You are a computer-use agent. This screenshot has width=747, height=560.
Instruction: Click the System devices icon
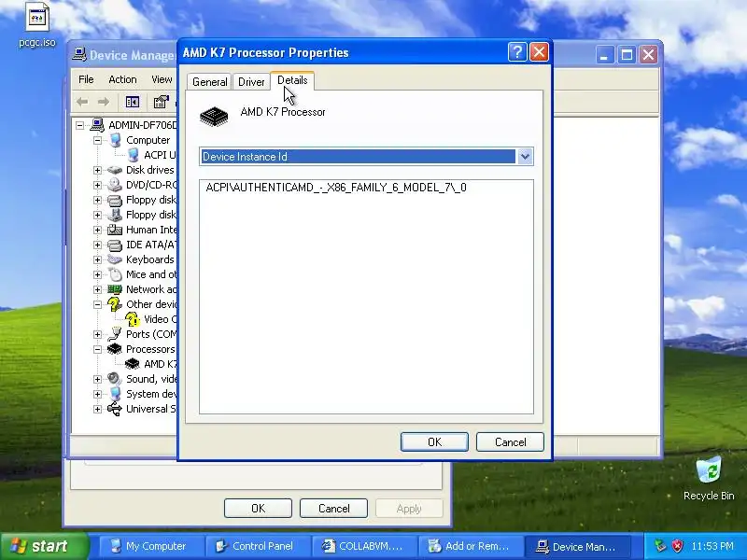115,394
